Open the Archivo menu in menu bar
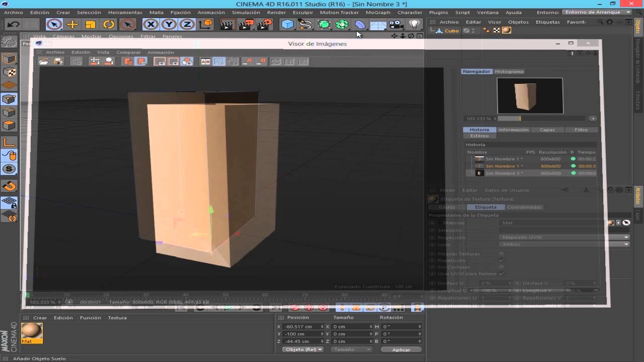 (14, 13)
